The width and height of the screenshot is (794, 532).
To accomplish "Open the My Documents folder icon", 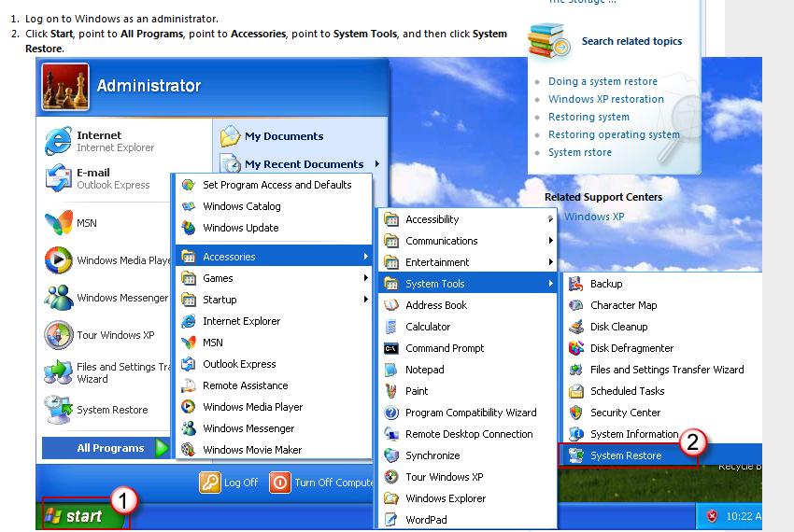I will click(230, 135).
